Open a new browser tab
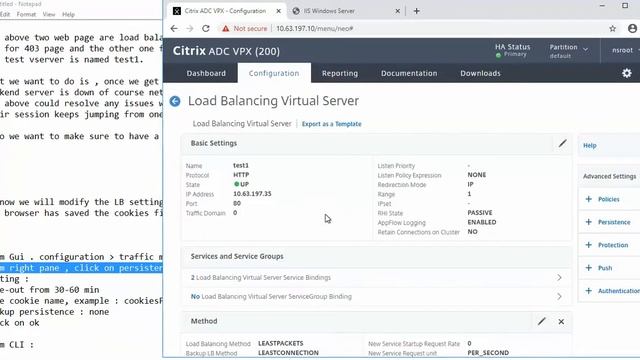 [416, 11]
